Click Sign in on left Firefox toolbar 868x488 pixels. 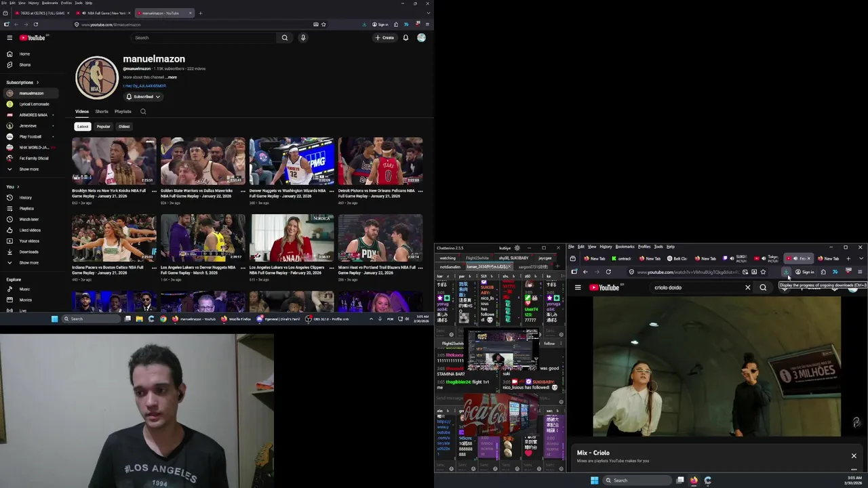(x=380, y=24)
